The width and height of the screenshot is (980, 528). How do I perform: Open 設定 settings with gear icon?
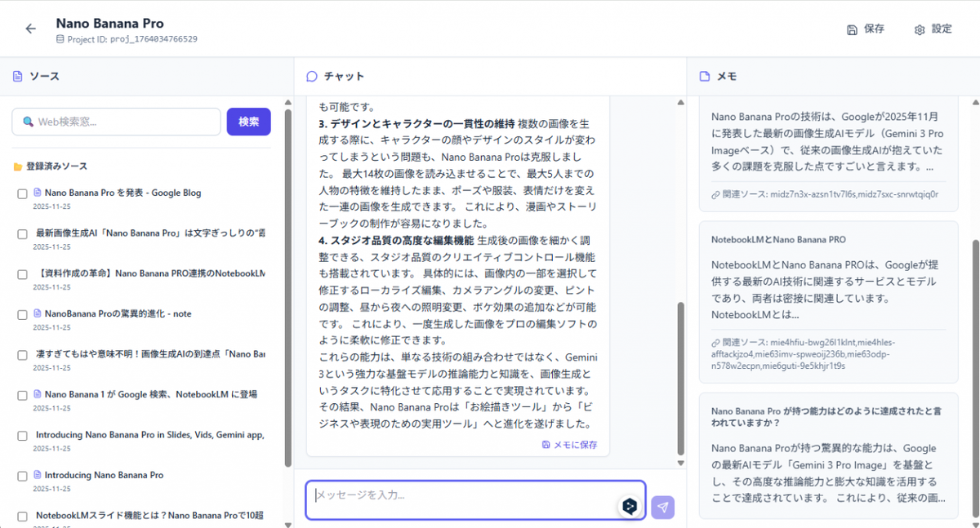pos(933,29)
